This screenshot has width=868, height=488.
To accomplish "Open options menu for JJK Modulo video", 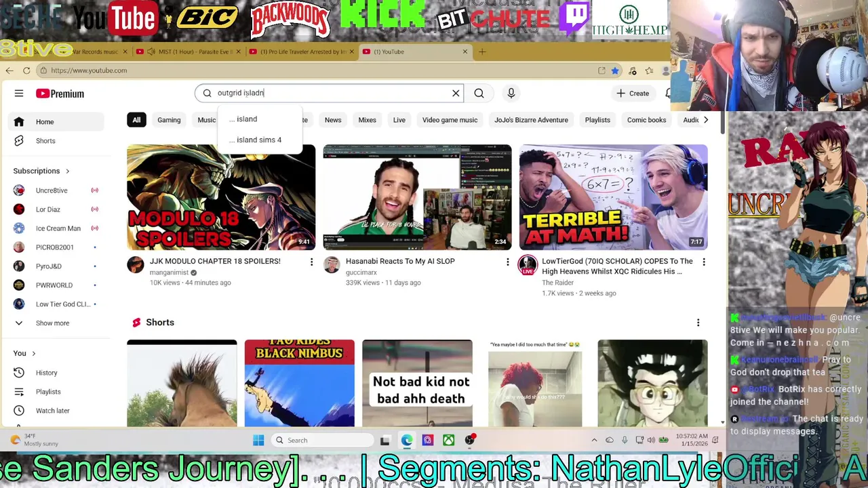I will pos(311,262).
